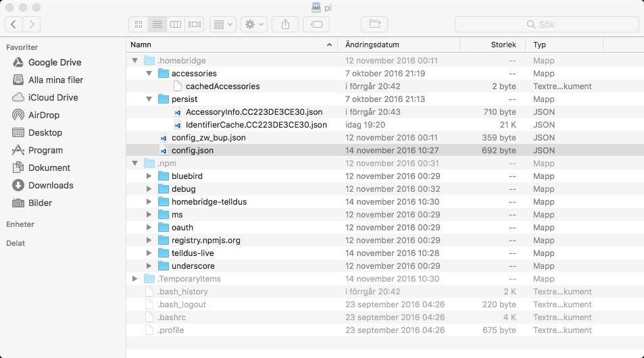Expand the ms folder
Image resolution: width=644 pixels, height=358 pixels.
point(149,214)
